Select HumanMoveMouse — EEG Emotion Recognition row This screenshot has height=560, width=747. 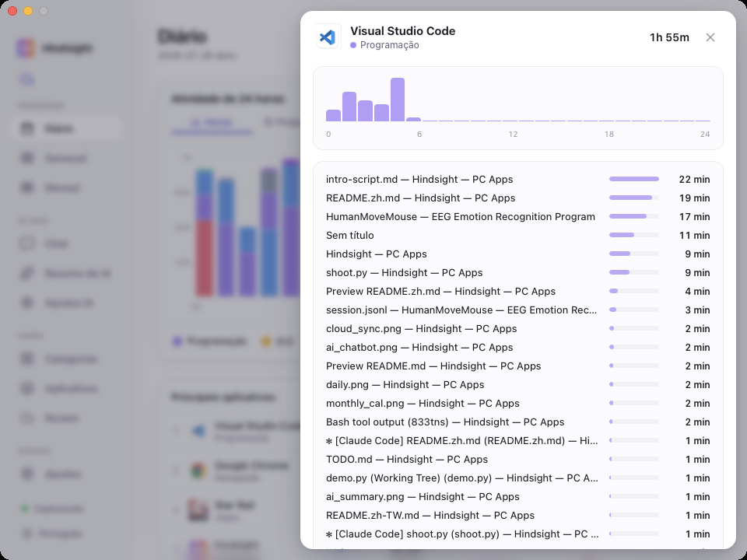tap(518, 217)
